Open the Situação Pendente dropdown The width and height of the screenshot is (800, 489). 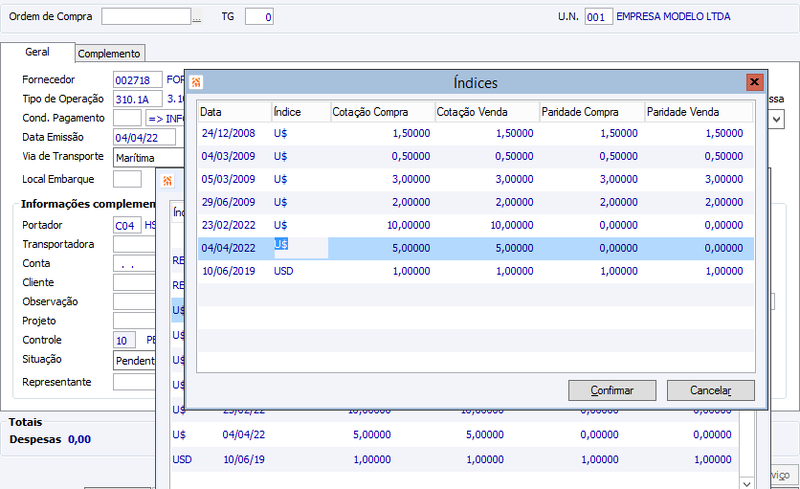pyautogui.click(x=134, y=361)
